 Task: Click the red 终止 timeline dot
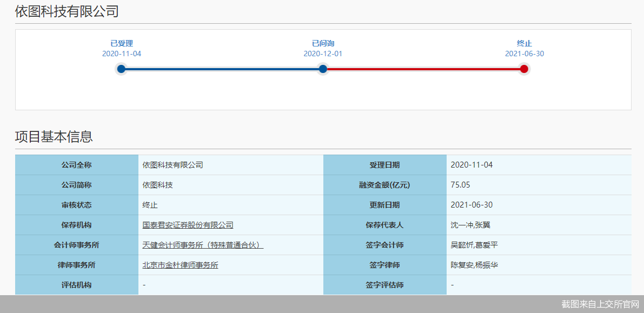pos(524,69)
